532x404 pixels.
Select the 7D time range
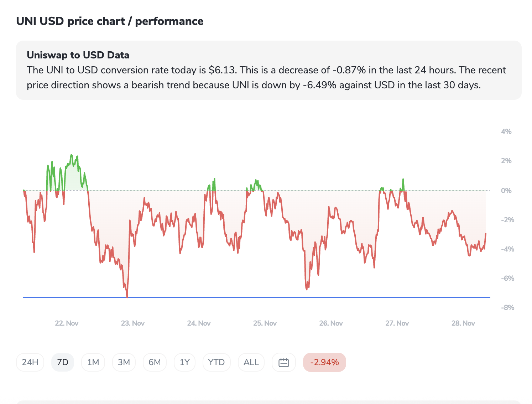pos(63,362)
